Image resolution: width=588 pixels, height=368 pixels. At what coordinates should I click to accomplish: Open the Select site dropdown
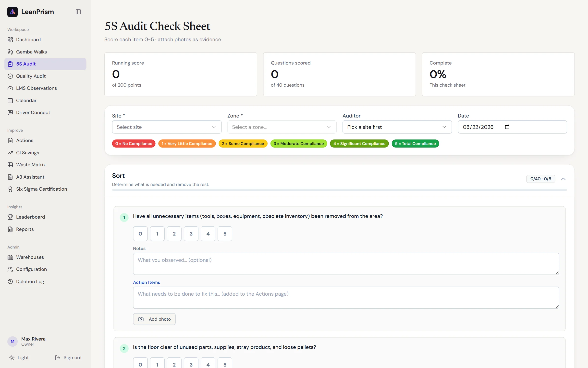pos(167,127)
